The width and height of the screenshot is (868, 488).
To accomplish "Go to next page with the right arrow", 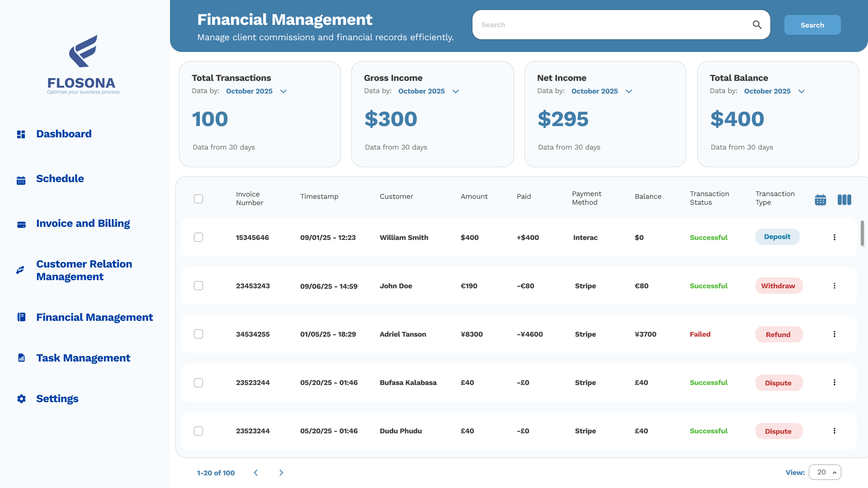I will 281,472.
